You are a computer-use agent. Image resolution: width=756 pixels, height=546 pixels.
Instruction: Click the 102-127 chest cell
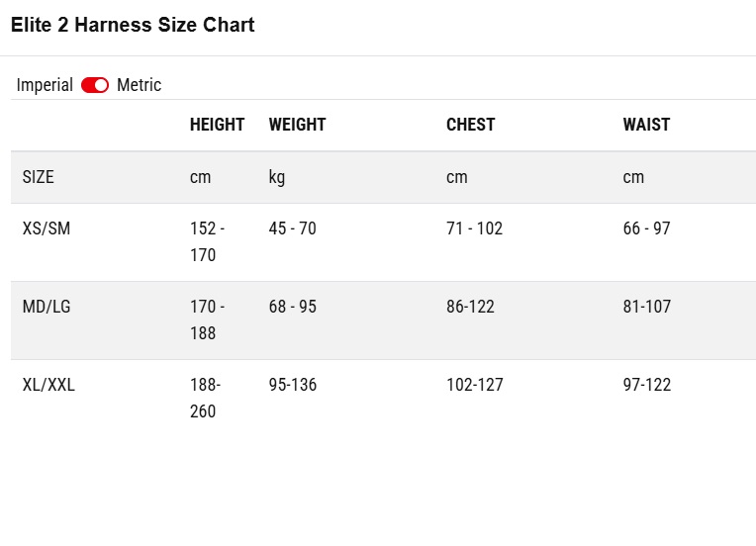pos(474,385)
